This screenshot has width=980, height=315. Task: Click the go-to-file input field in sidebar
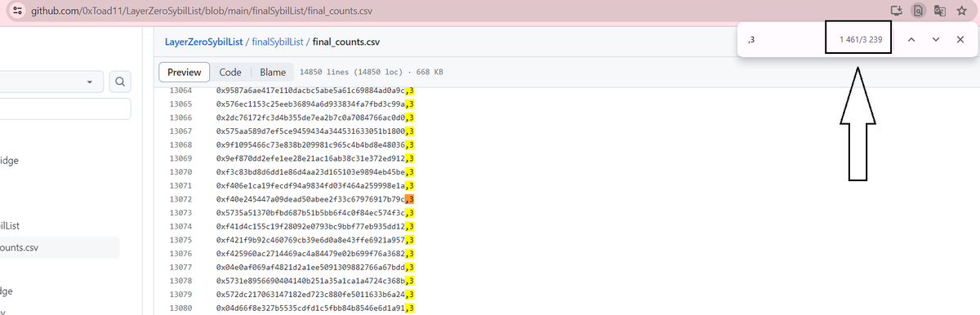pyautogui.click(x=65, y=109)
